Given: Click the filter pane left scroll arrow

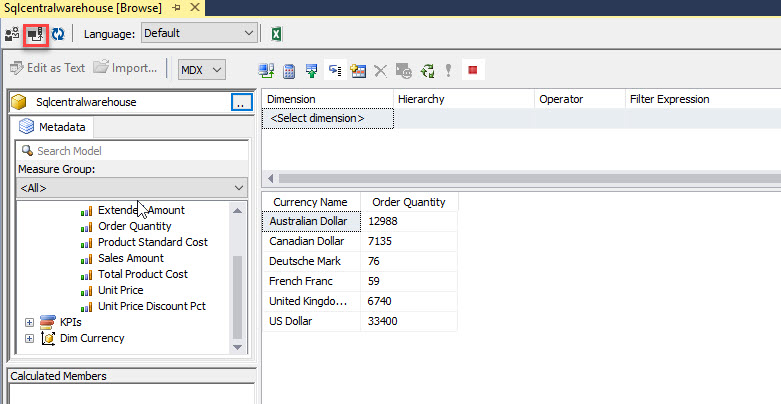Looking at the screenshot, I should click(270, 178).
